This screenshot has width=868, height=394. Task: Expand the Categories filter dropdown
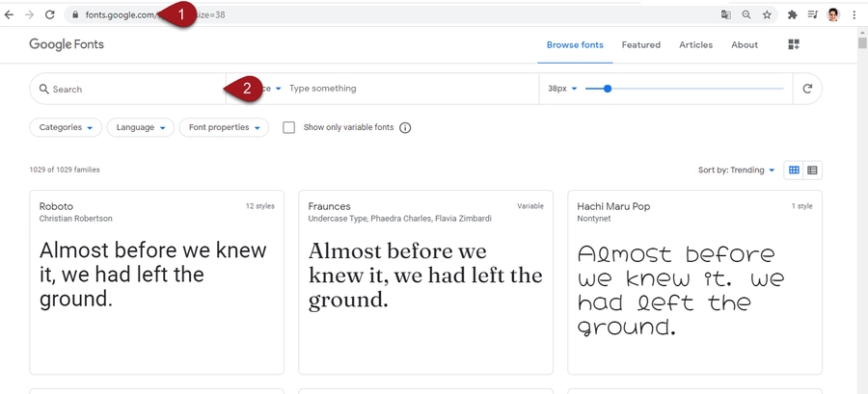tap(66, 127)
